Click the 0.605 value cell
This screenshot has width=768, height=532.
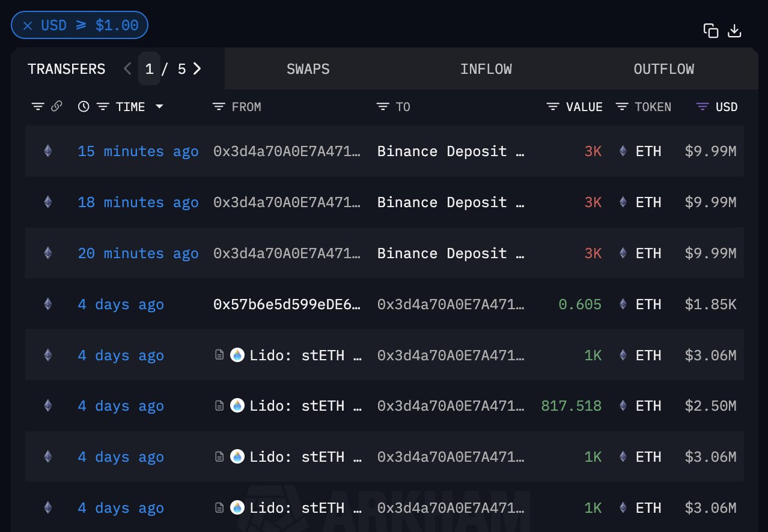(x=580, y=304)
